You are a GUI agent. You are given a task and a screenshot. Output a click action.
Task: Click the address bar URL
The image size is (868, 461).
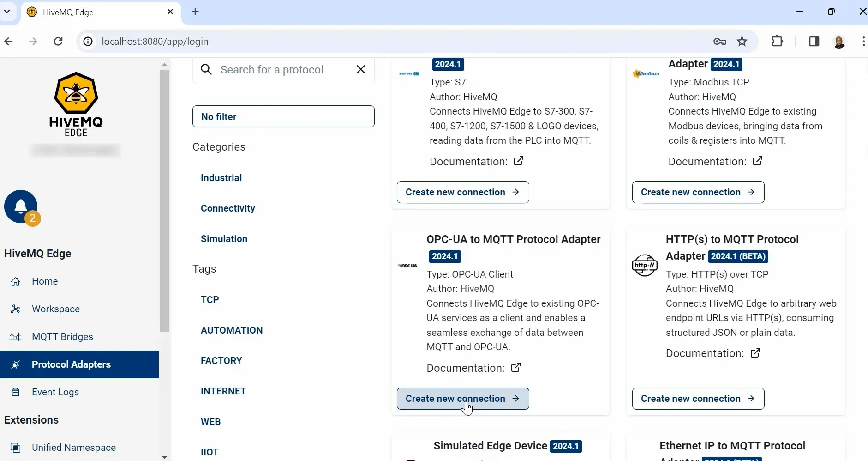click(155, 42)
